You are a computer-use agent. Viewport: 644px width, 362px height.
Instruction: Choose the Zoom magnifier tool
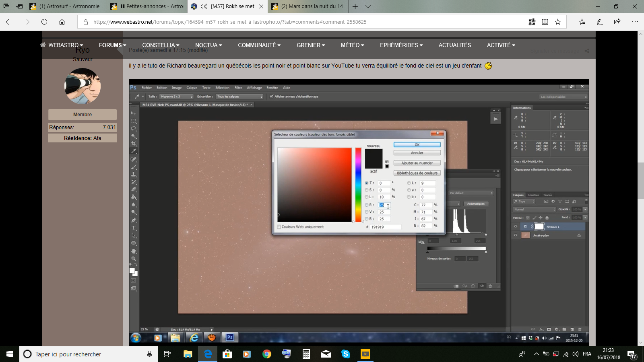134,259
